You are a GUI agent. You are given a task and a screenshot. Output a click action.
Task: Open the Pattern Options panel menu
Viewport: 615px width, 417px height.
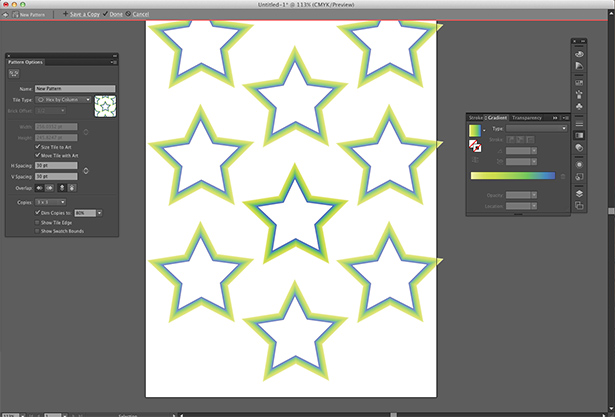[114, 62]
